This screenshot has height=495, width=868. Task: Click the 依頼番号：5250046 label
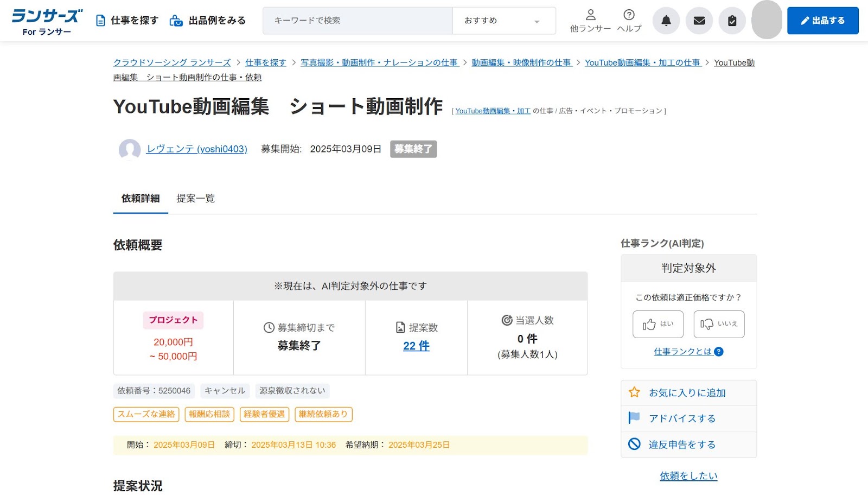pos(154,391)
